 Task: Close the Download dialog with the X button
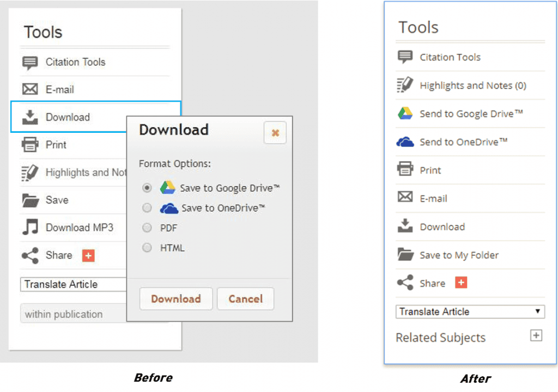pyautogui.click(x=275, y=132)
